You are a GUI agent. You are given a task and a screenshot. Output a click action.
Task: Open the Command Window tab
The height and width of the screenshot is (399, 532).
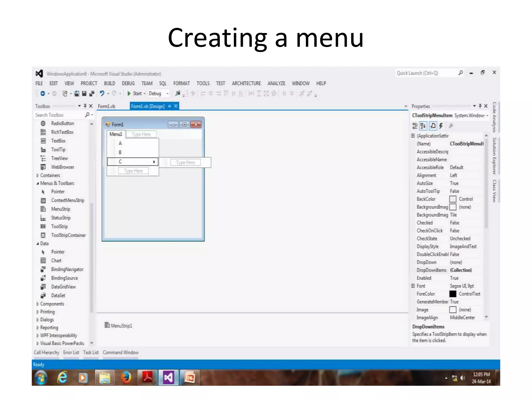(x=121, y=353)
